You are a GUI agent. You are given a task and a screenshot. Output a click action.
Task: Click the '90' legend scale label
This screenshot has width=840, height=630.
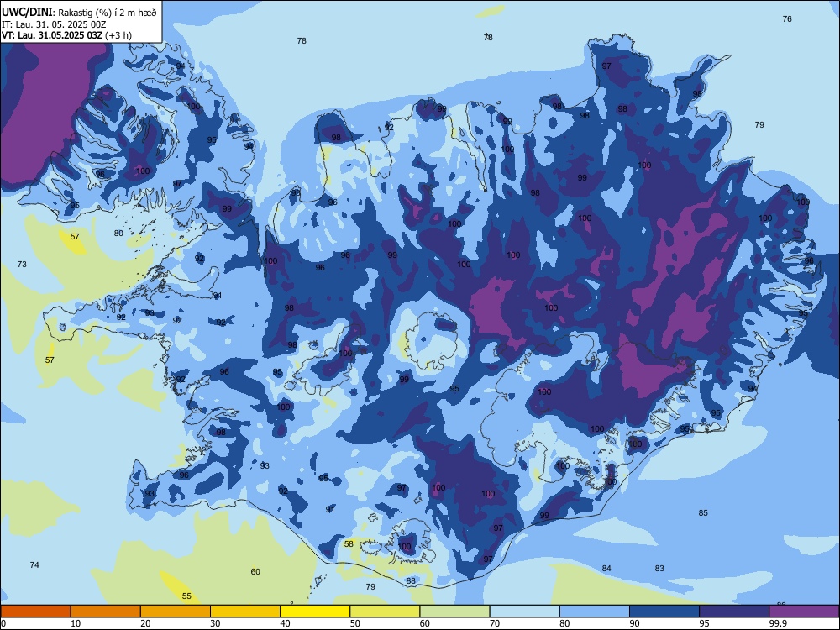(634, 623)
